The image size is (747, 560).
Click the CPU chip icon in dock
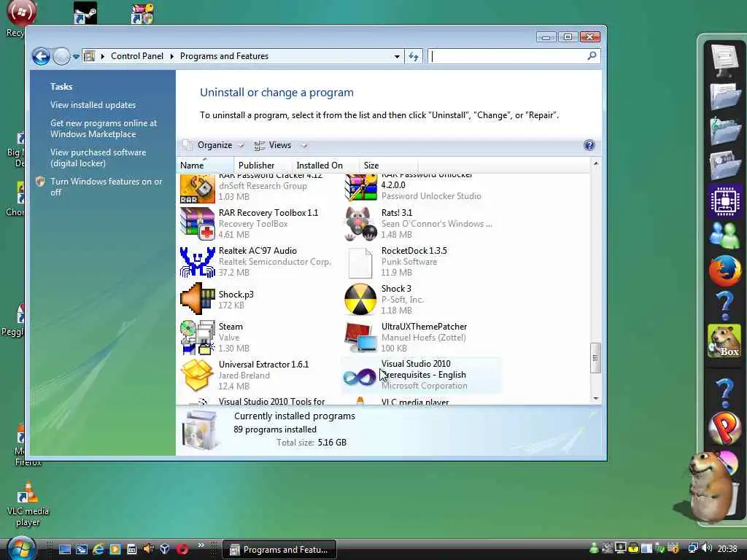[724, 201]
